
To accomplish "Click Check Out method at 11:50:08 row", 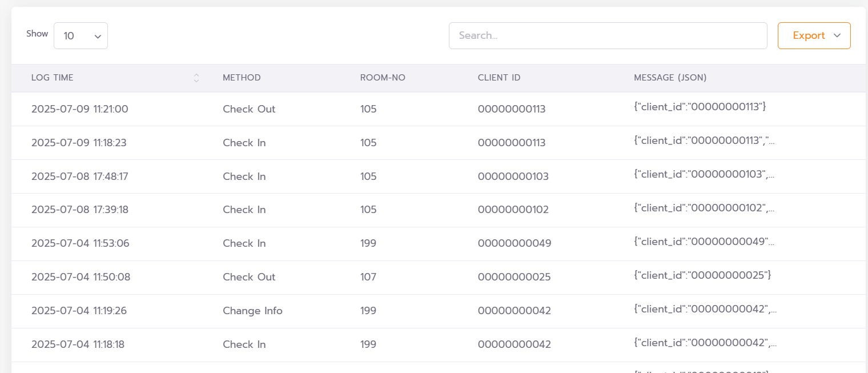I will click(249, 277).
